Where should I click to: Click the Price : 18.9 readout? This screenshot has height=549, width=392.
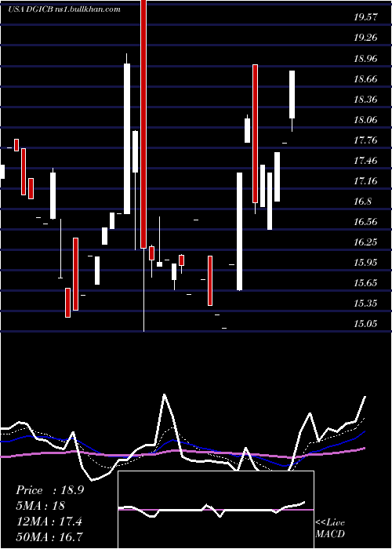point(49,490)
